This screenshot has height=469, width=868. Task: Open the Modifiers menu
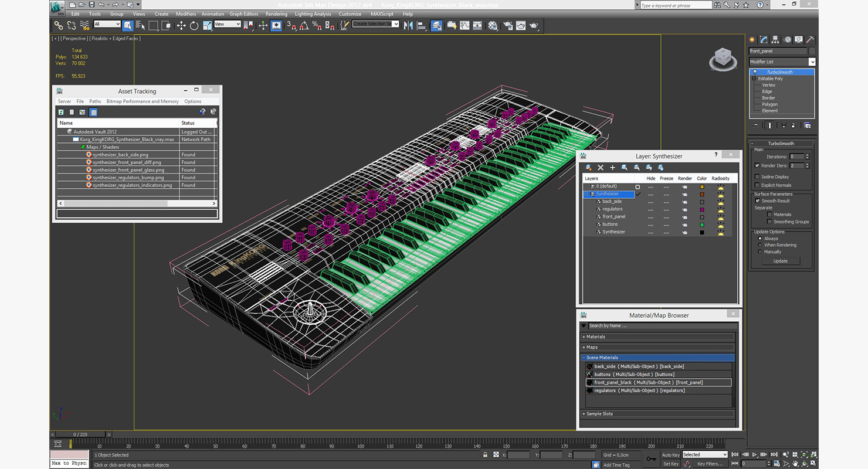186,14
